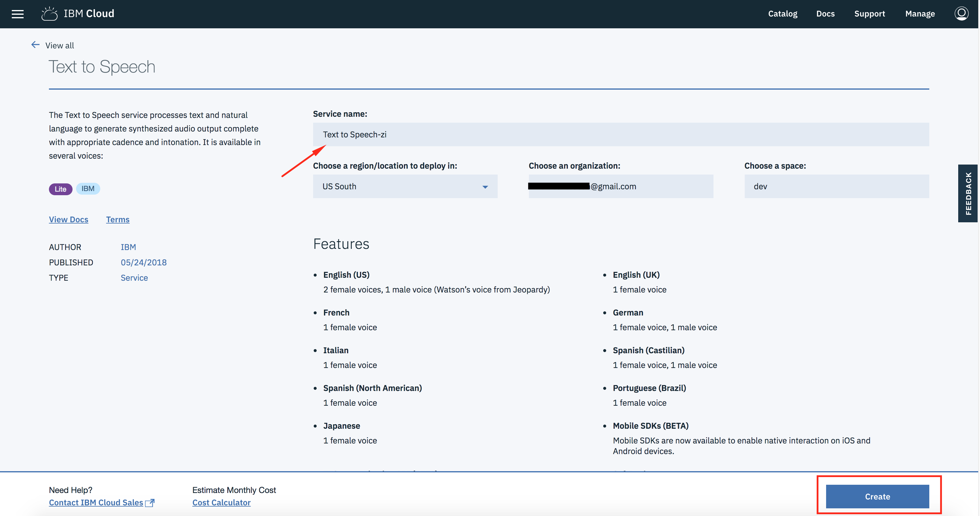The image size is (980, 516).
Task: Click the Text to Speech page title
Action: pyautogui.click(x=102, y=67)
